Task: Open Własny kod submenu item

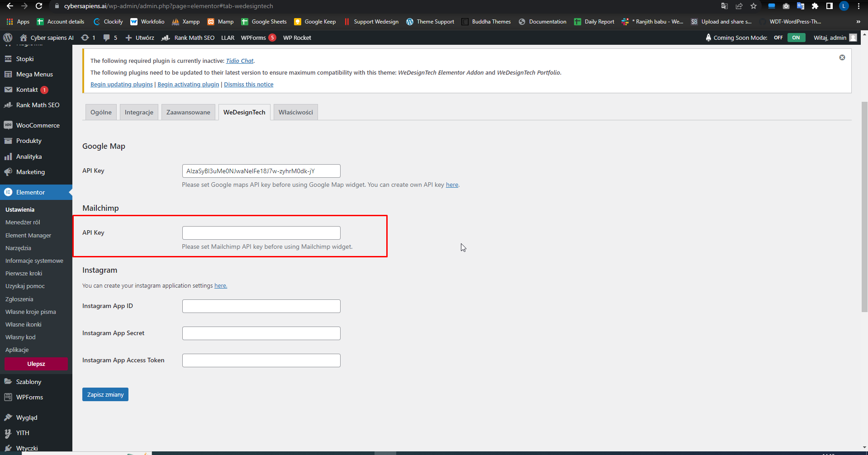Action: click(20, 337)
